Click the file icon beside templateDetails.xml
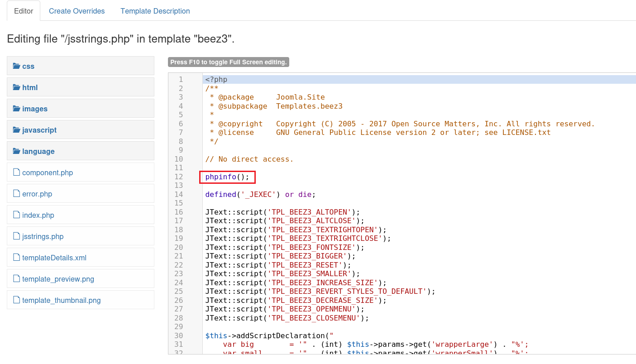 pos(17,258)
